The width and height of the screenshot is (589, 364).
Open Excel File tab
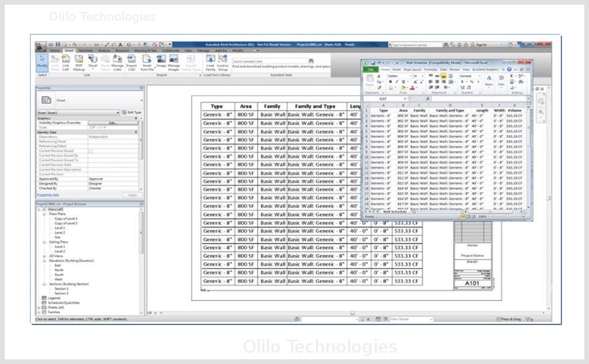point(371,70)
